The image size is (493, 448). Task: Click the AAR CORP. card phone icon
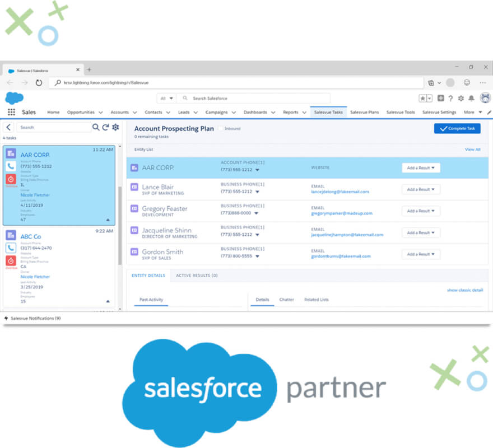[11, 166]
